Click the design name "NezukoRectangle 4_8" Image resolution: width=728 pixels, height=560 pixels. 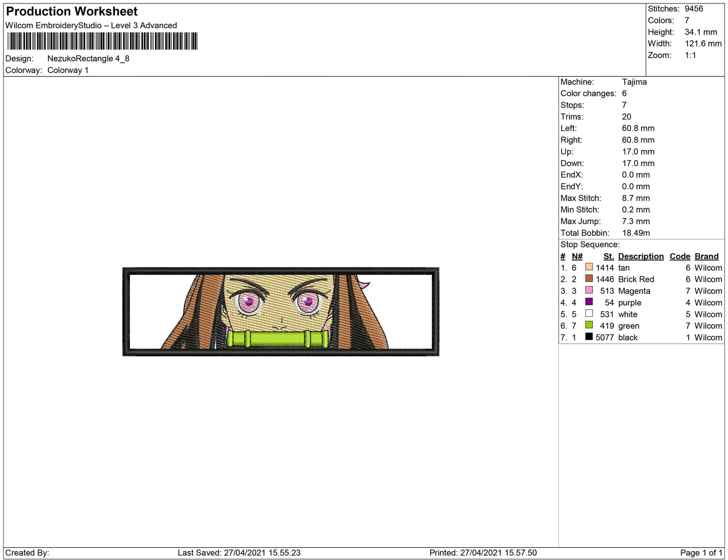coord(88,58)
